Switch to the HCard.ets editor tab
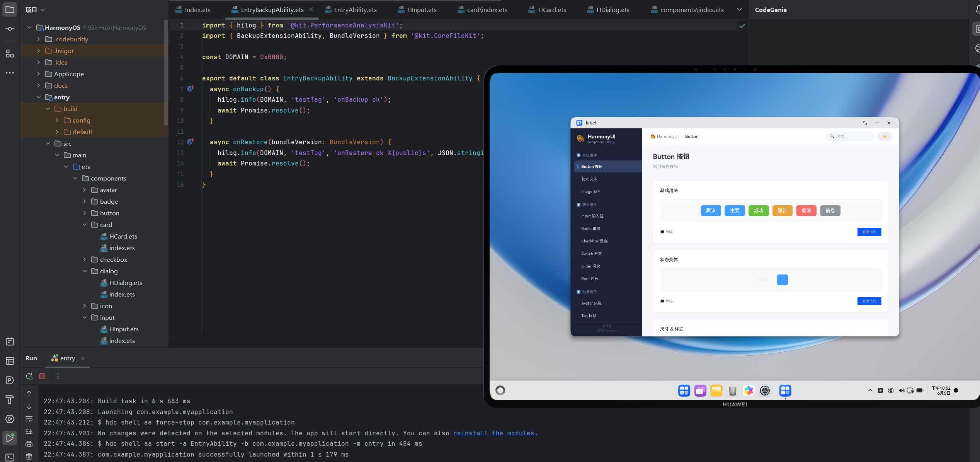 [x=547, y=10]
